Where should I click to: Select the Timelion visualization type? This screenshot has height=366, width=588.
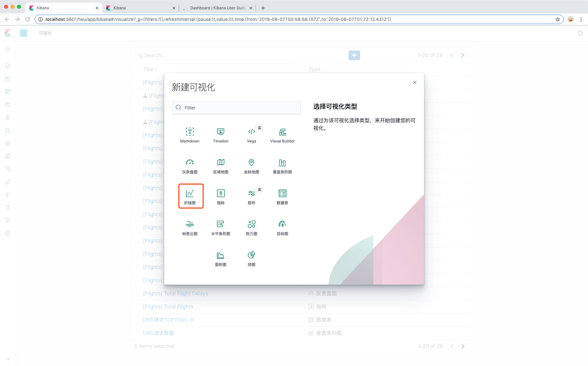[x=221, y=135]
